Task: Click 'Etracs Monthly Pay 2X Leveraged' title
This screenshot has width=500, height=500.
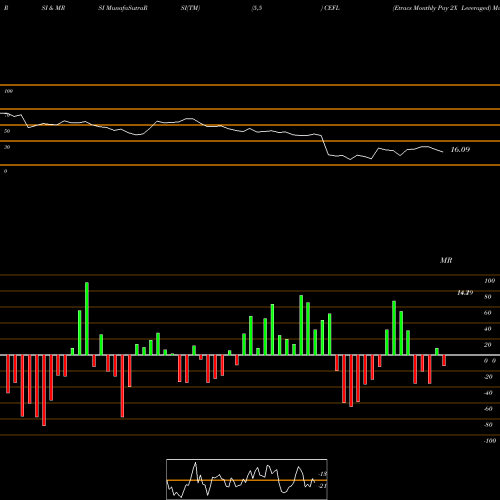Action: (442, 8)
